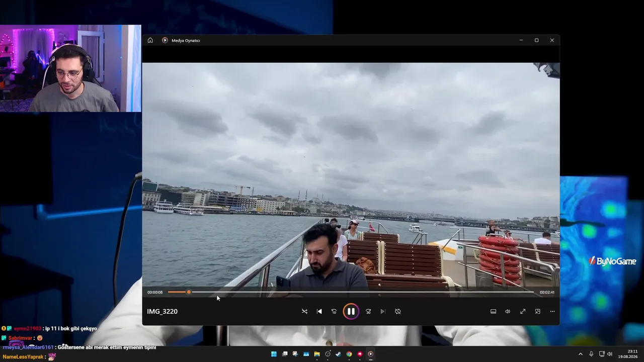Open Steam from the taskbar
Screen dimensions: 644x362
click(338, 354)
